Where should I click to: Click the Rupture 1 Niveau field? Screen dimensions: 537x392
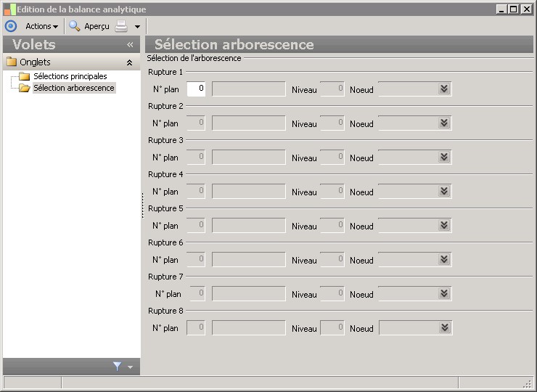[332, 89]
